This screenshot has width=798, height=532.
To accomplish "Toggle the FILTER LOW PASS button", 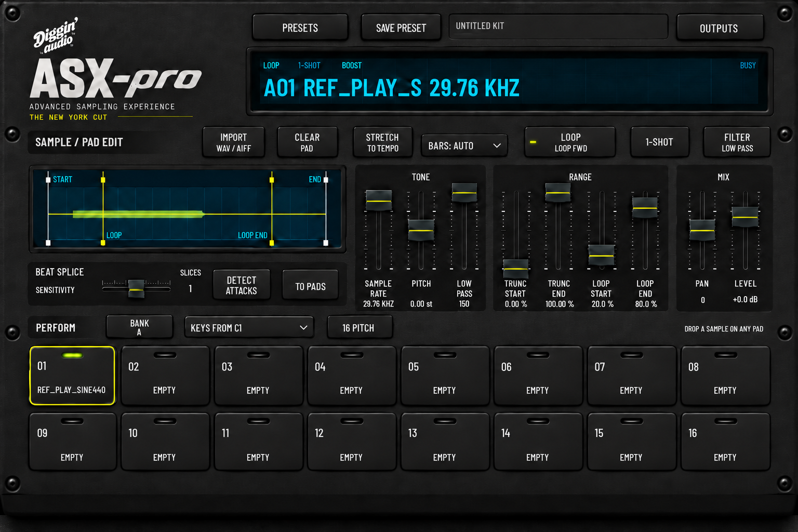I will pos(737,142).
